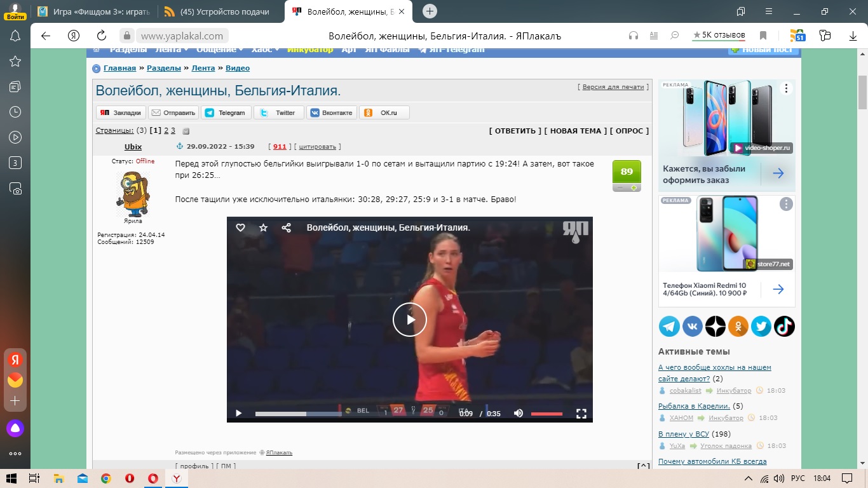
Task: Open the Хаос dropdown in the site menu
Action: (x=264, y=50)
